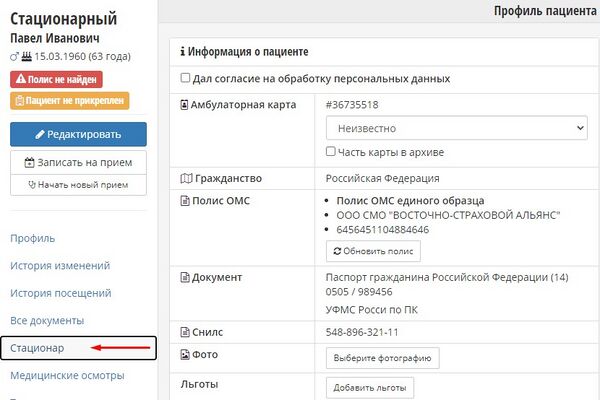Click the patient name Павел Иванович
Viewport: 600px width, 400px height.
click(x=55, y=38)
